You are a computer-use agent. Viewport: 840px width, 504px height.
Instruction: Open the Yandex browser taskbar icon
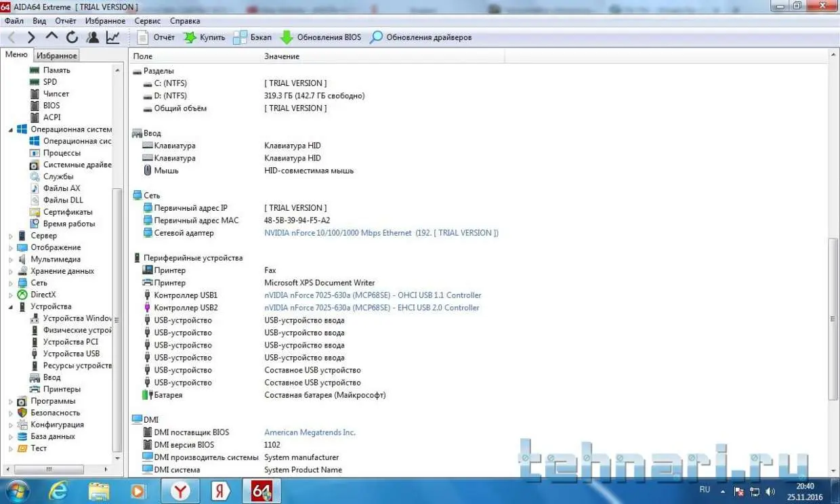point(179,491)
